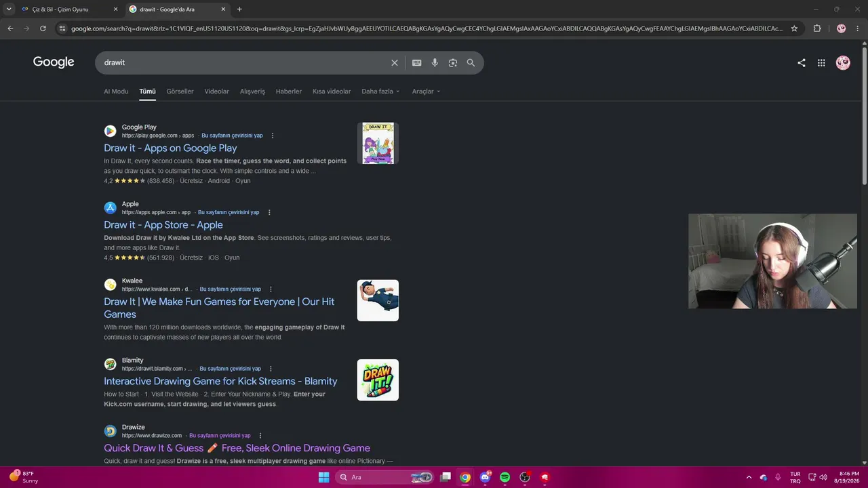Expand the Daha fazla dropdown
The width and height of the screenshot is (868, 488).
(x=380, y=91)
